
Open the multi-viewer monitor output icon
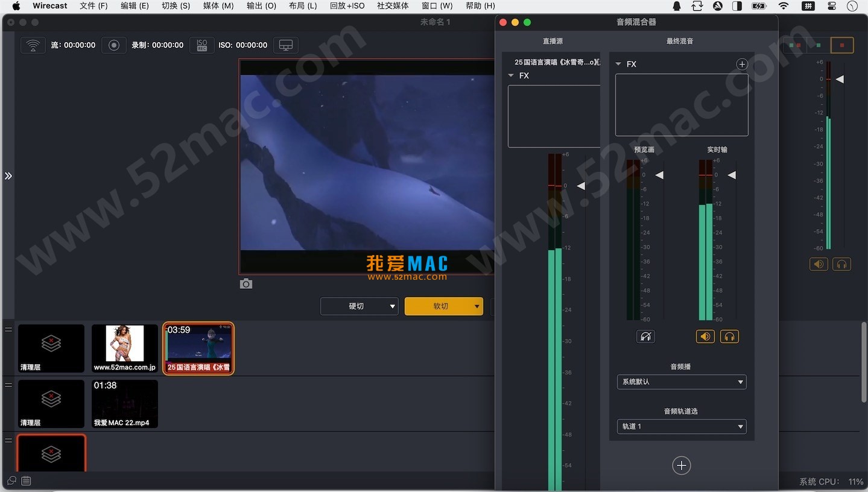click(x=286, y=45)
